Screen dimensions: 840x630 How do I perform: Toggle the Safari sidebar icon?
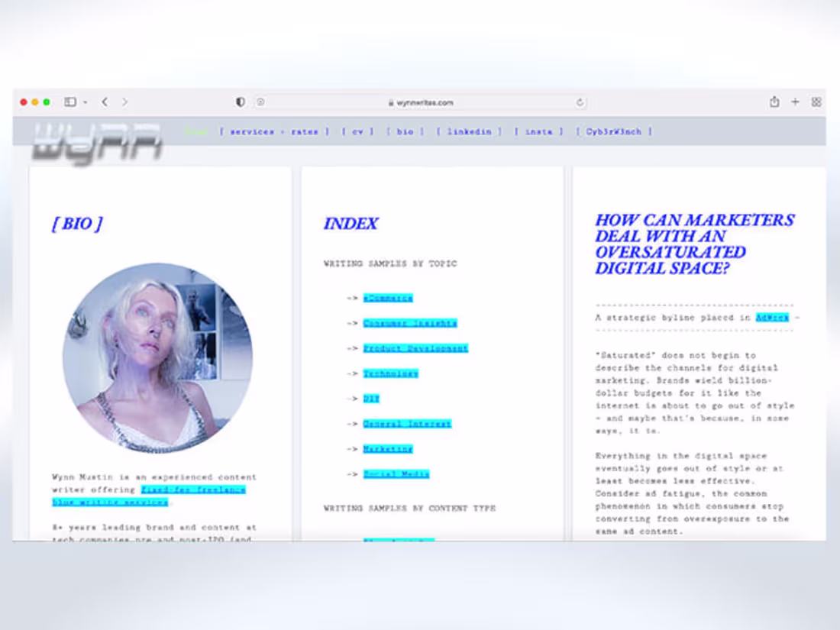click(70, 102)
